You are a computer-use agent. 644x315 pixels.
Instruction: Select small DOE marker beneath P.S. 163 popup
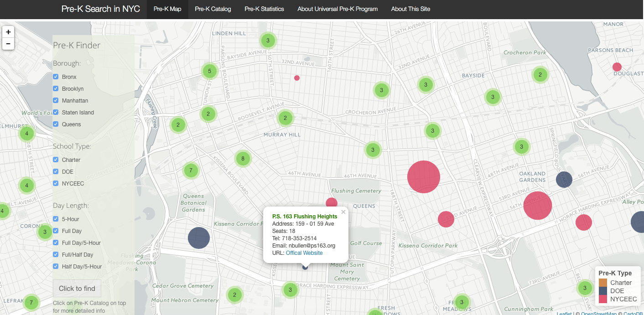(306, 267)
